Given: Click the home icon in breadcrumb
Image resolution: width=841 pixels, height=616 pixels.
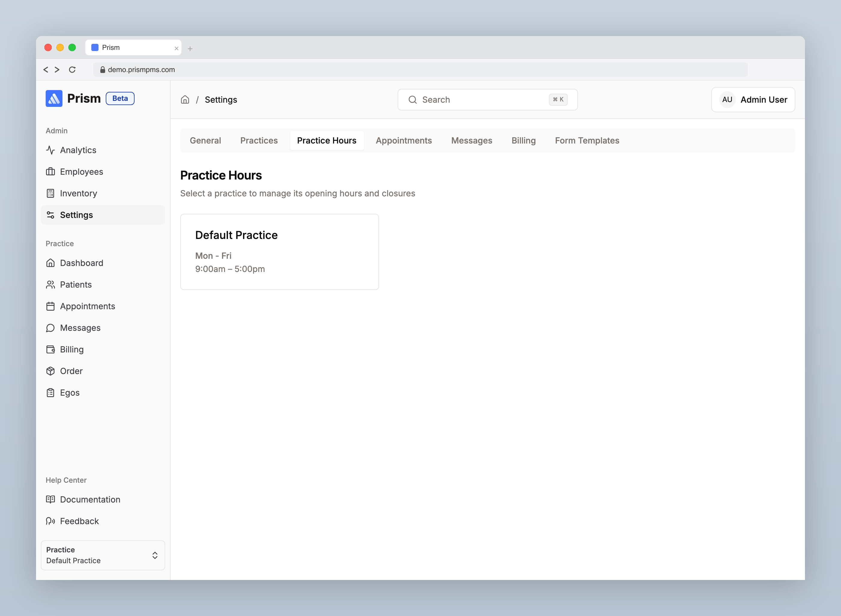Looking at the screenshot, I should pyautogui.click(x=185, y=100).
